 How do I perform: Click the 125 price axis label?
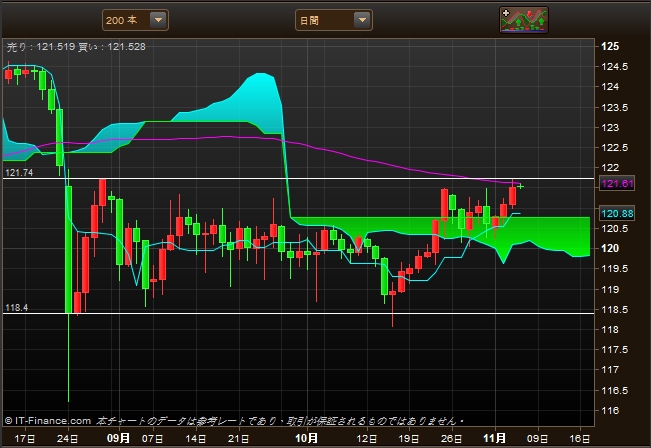coord(610,47)
